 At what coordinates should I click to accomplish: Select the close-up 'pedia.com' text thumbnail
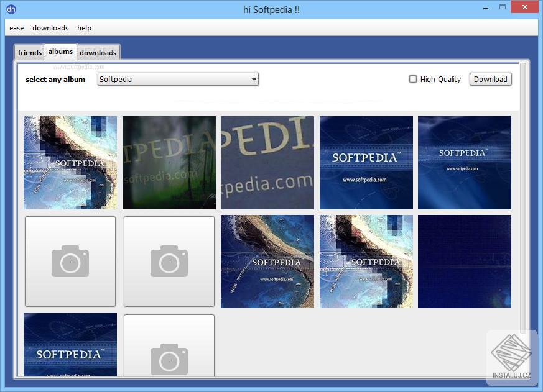click(267, 163)
